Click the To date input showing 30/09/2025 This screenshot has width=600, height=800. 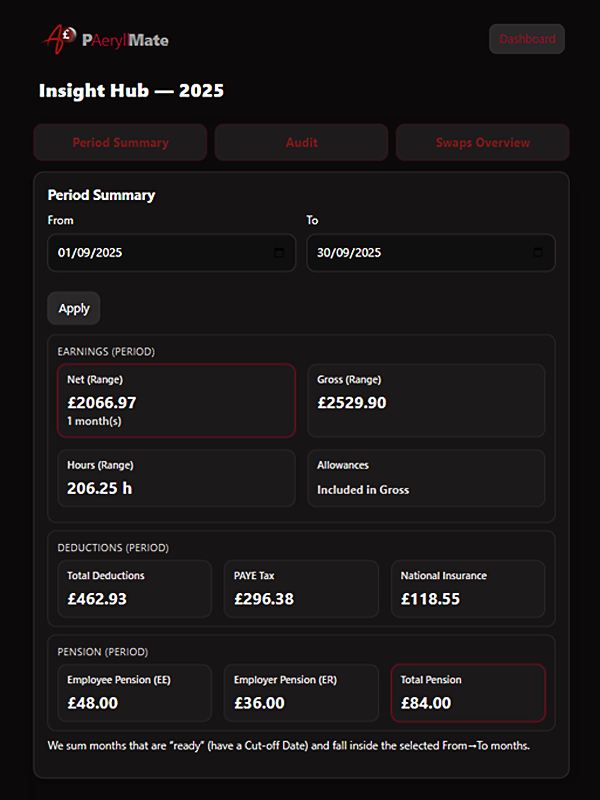point(420,253)
